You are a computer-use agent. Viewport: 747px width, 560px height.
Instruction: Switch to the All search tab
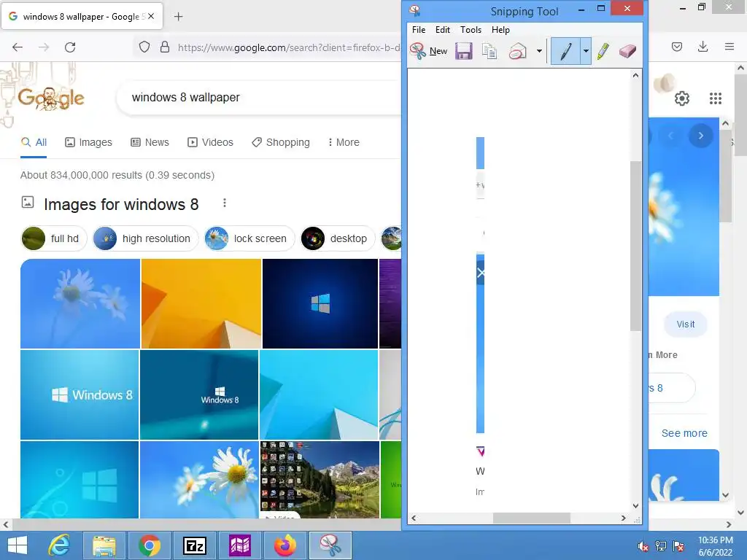coord(34,142)
